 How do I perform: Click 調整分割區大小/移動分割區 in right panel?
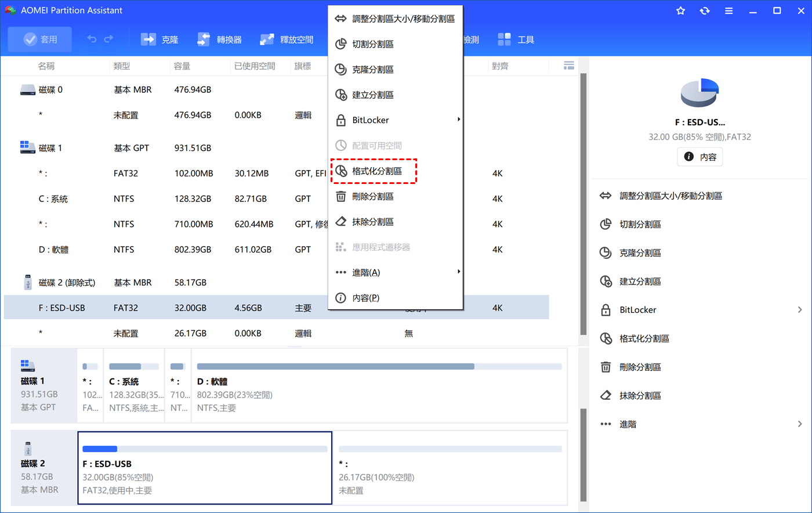pos(670,196)
